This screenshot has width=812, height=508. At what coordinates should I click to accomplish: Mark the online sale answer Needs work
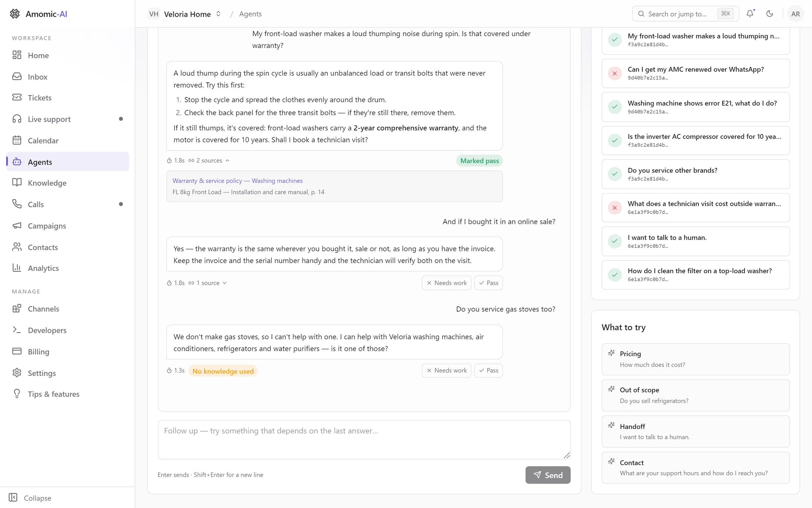pos(446,283)
